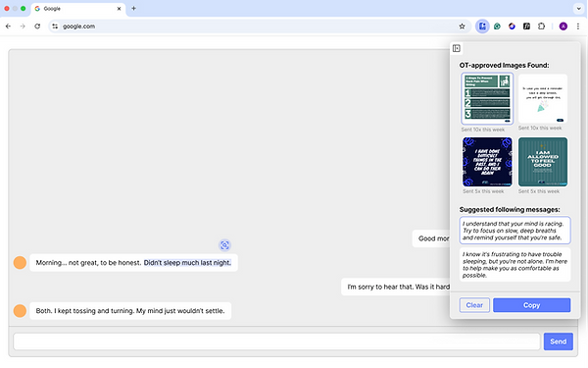Click the 'Didn't sleep much last night' highlighted text
This screenshot has height=368, width=588.
[187, 262]
